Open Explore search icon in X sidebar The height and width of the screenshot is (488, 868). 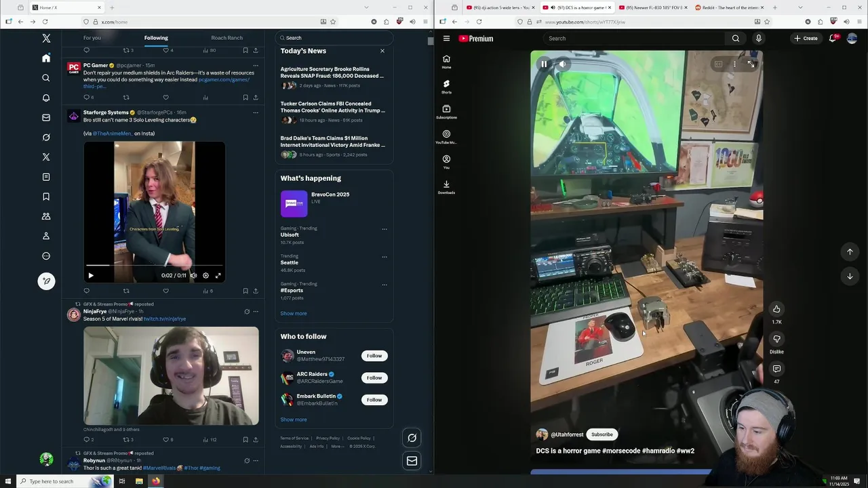46,78
